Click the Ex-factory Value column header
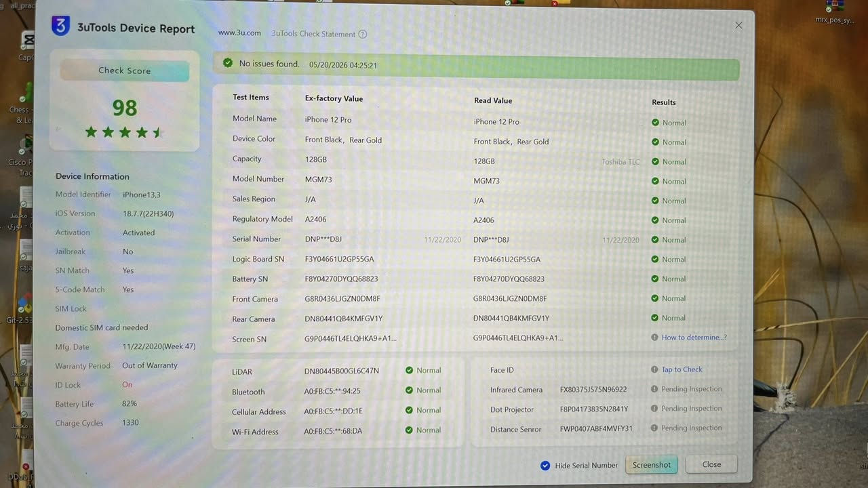 pyautogui.click(x=334, y=99)
